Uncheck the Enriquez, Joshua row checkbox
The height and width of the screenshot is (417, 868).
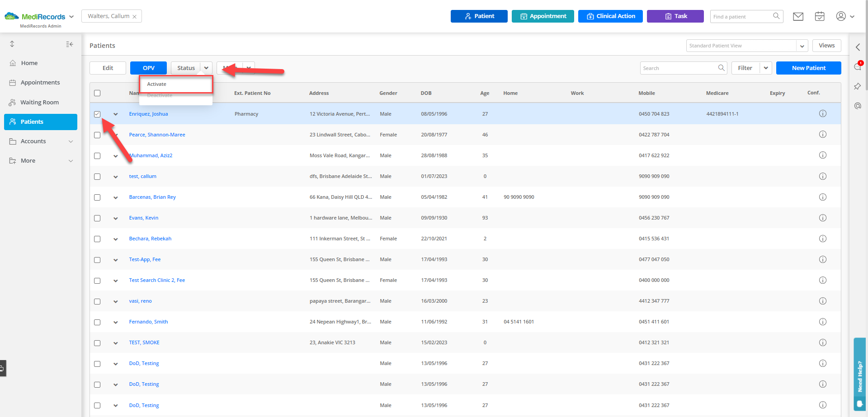(x=97, y=114)
